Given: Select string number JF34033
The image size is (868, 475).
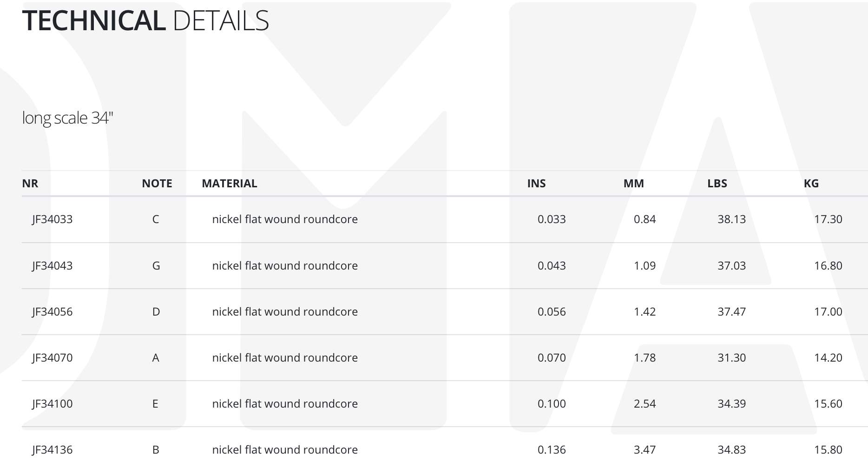Looking at the screenshot, I should coord(53,219).
